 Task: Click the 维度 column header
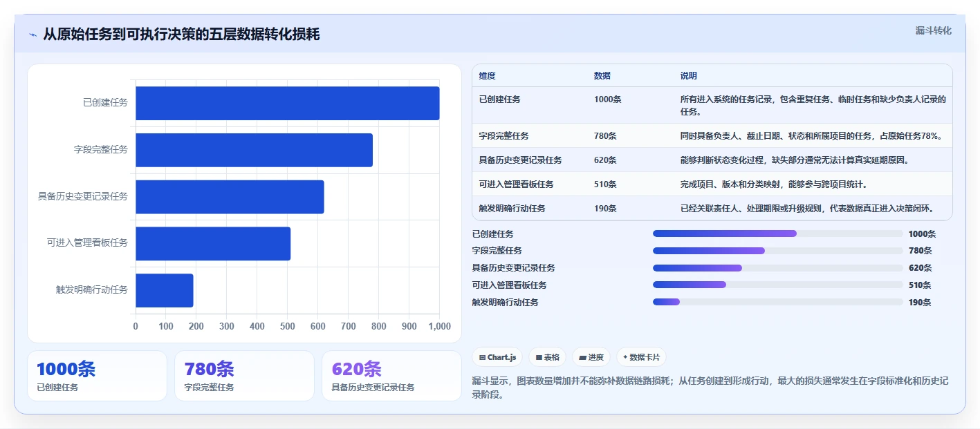coord(488,76)
